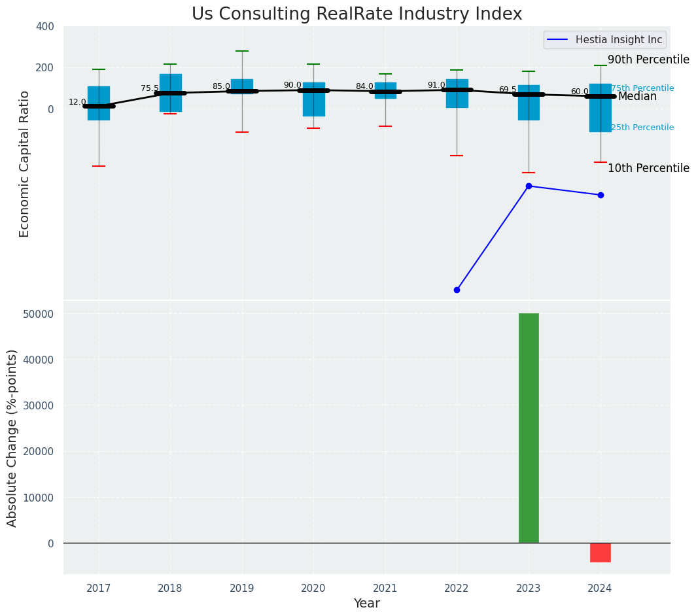Click the 2020 median value 90.0
The height and width of the screenshot is (616, 696).
[x=292, y=85]
